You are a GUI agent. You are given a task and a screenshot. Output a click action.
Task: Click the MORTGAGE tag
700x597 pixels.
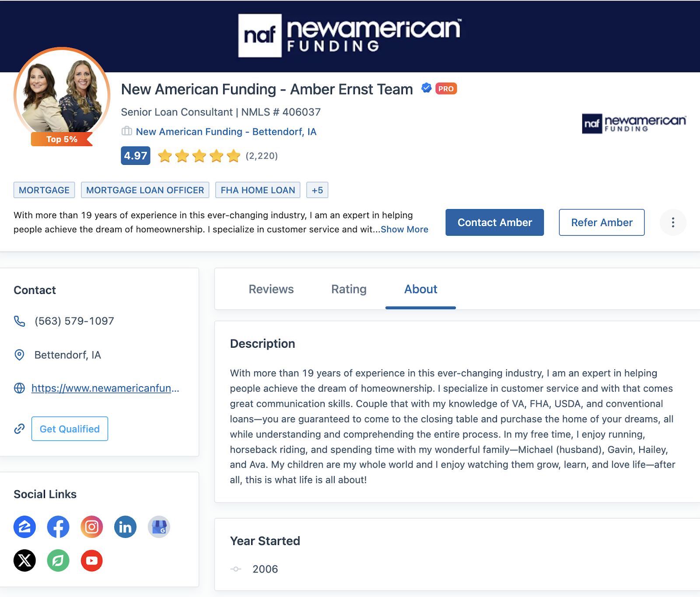coord(44,190)
